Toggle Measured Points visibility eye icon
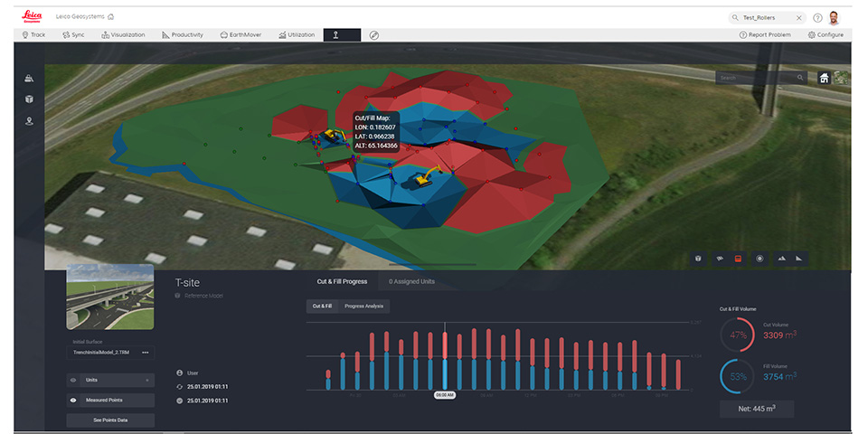Image resolution: width=868 pixels, height=434 pixels. (x=73, y=400)
